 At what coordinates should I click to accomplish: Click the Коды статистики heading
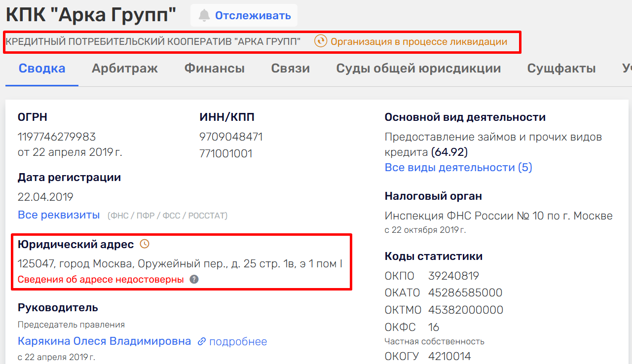coord(434,256)
